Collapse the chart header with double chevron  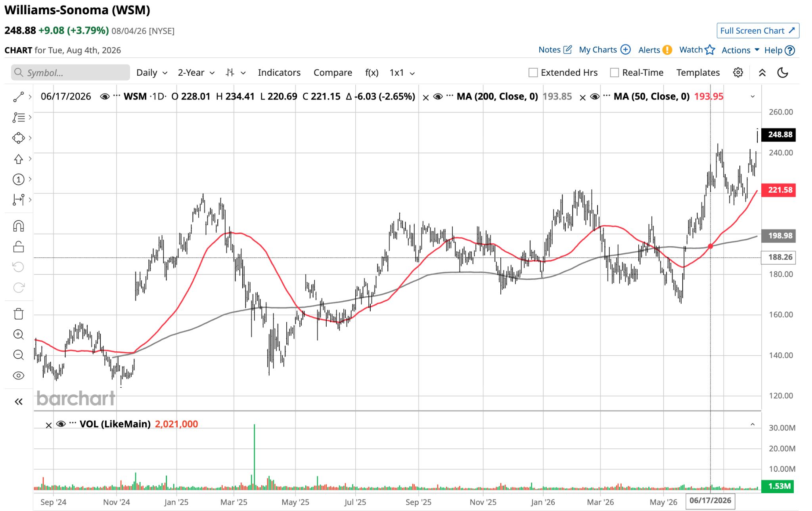(762, 73)
